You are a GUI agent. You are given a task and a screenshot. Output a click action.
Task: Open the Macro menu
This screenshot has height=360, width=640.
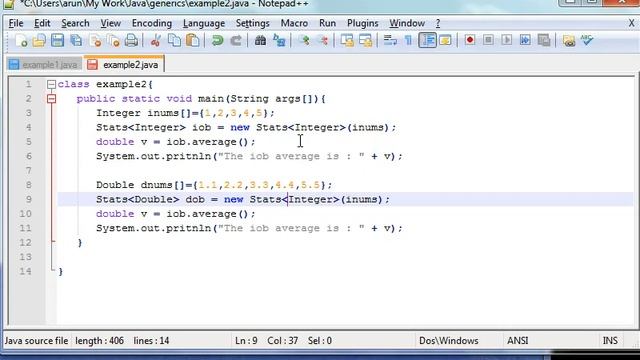[x=294, y=23]
